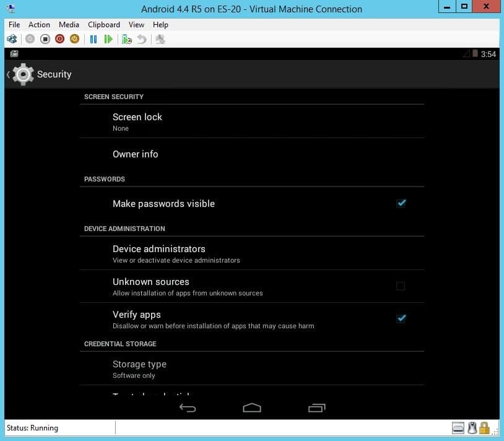Open the File menu

click(x=14, y=25)
